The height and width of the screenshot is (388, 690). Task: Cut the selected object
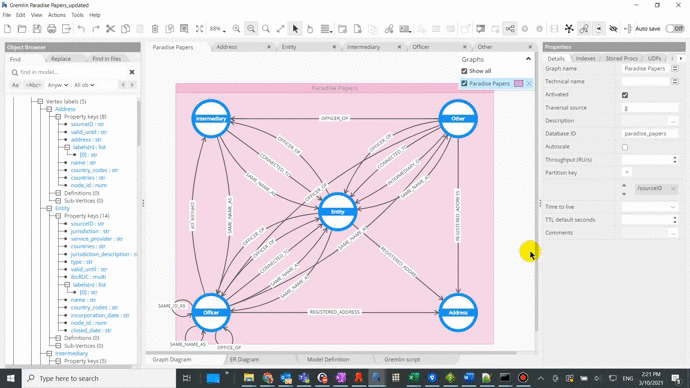[x=110, y=29]
